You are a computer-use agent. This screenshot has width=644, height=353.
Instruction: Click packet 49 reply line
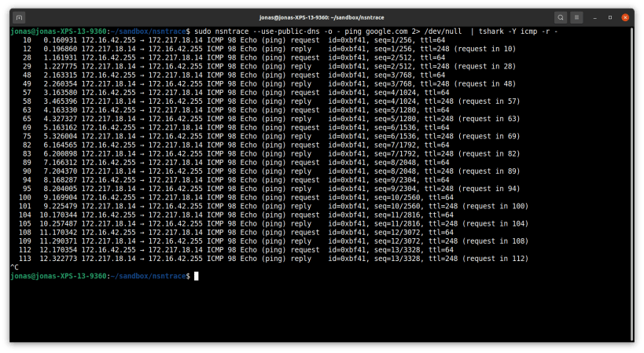pyautogui.click(x=269, y=84)
